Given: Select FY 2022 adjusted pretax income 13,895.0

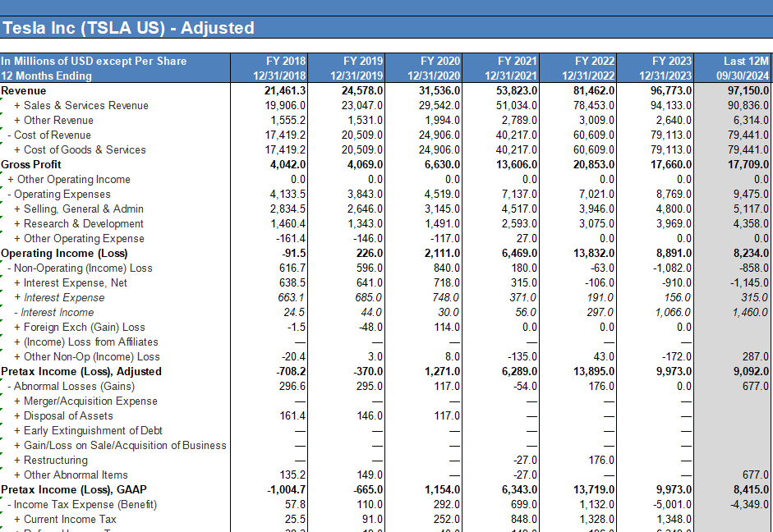Looking at the screenshot, I should point(594,371).
